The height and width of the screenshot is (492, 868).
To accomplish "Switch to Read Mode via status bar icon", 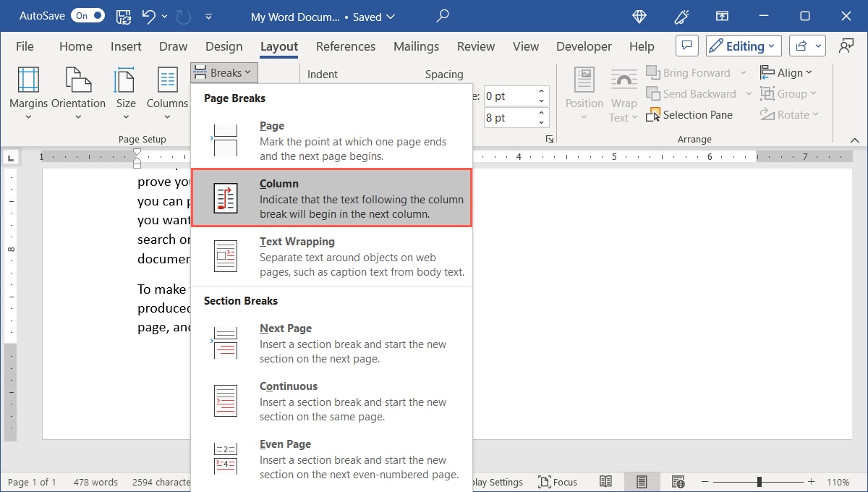I will (x=605, y=481).
